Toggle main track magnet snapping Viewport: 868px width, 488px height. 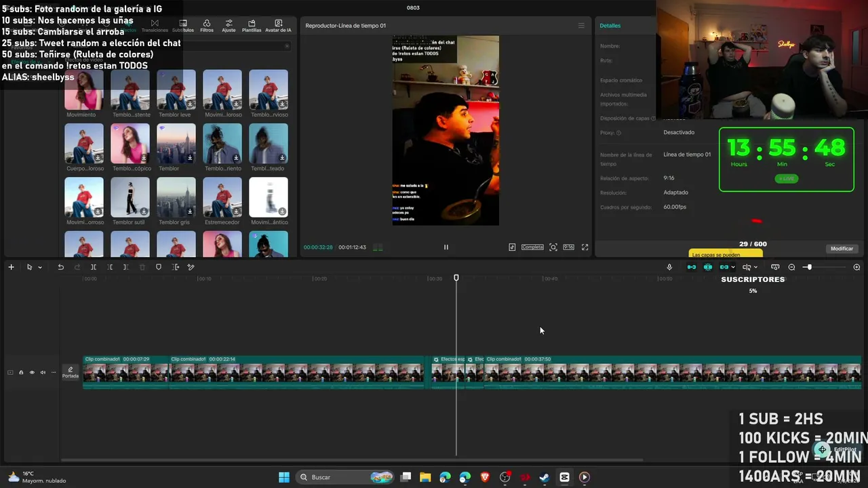[692, 267]
